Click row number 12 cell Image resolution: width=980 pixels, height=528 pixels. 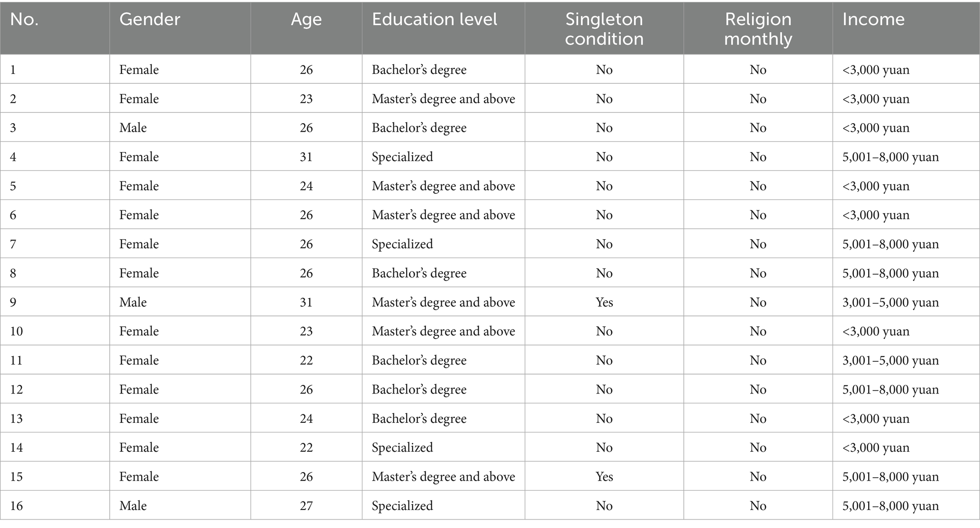[x=17, y=389]
